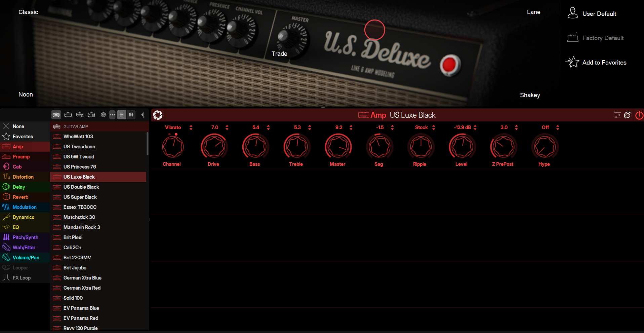This screenshot has width=644, height=333.
Task: Click Factory Default button
Action: (x=595, y=38)
